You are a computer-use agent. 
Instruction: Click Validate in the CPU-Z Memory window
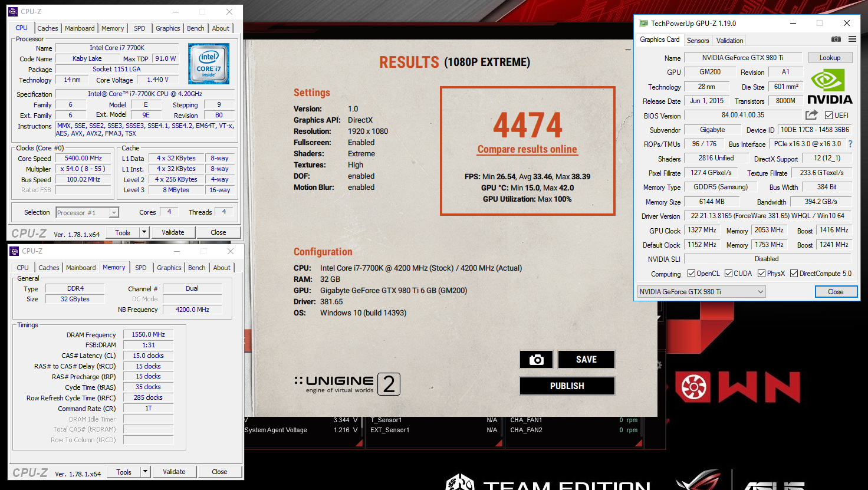[174, 472]
